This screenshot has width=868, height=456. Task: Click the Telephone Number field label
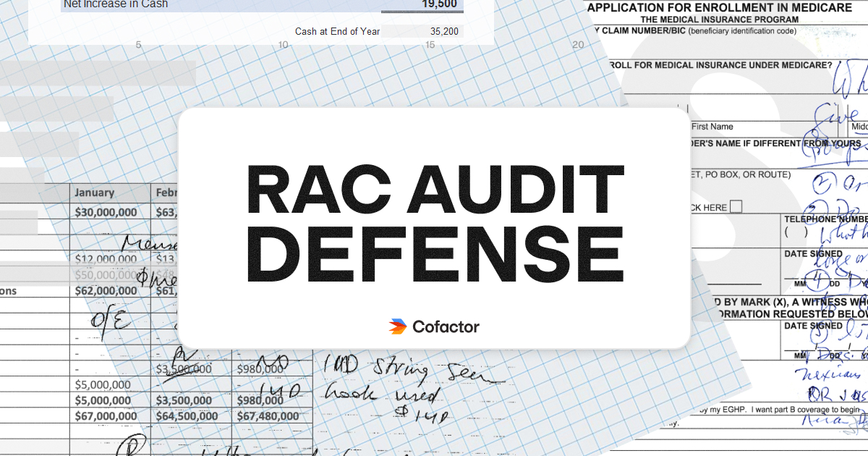(x=825, y=219)
